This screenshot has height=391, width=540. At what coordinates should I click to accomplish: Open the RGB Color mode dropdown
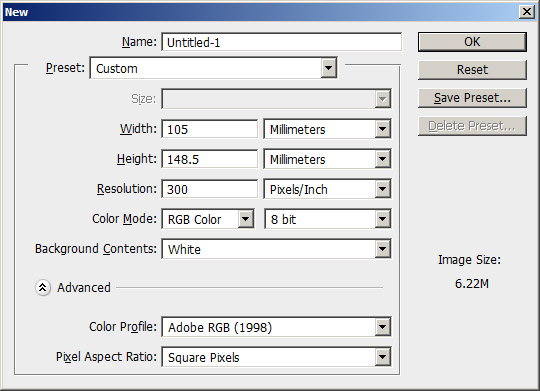click(x=208, y=219)
